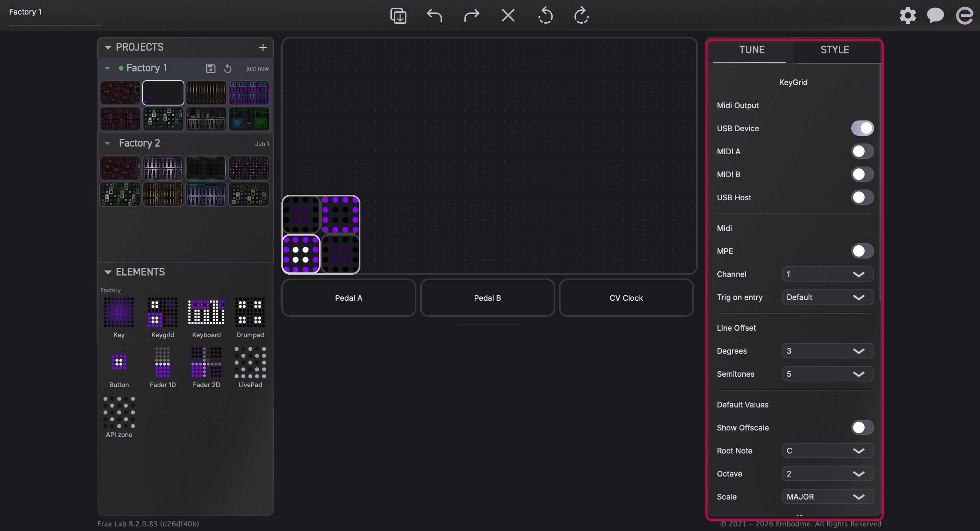
Task: Click the Embodme logo icon
Action: (964, 16)
